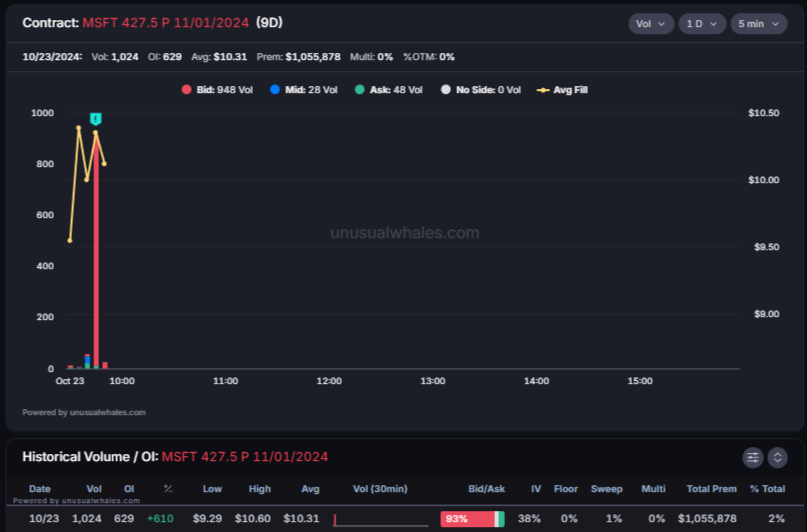The width and height of the screenshot is (807, 532).
Task: Sort by High column header
Action: [259, 489]
